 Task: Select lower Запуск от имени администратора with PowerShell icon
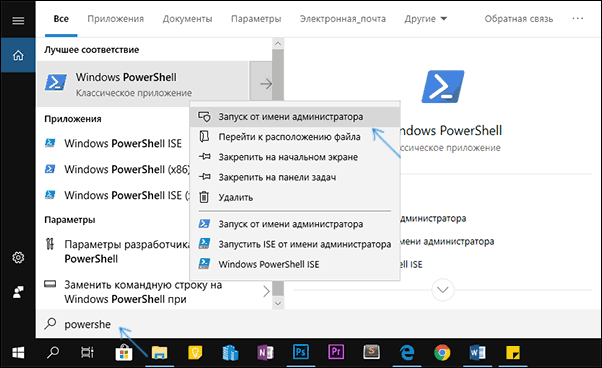click(295, 224)
